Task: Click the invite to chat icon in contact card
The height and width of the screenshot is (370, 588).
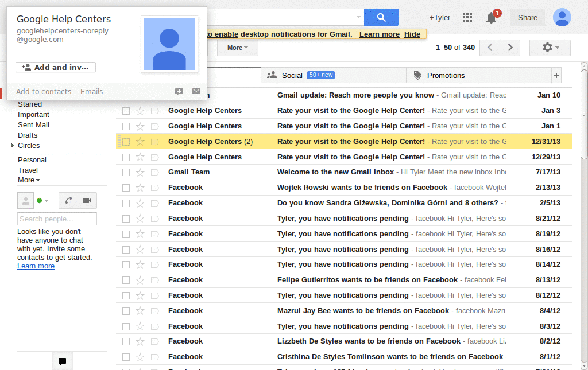Action: [x=179, y=91]
